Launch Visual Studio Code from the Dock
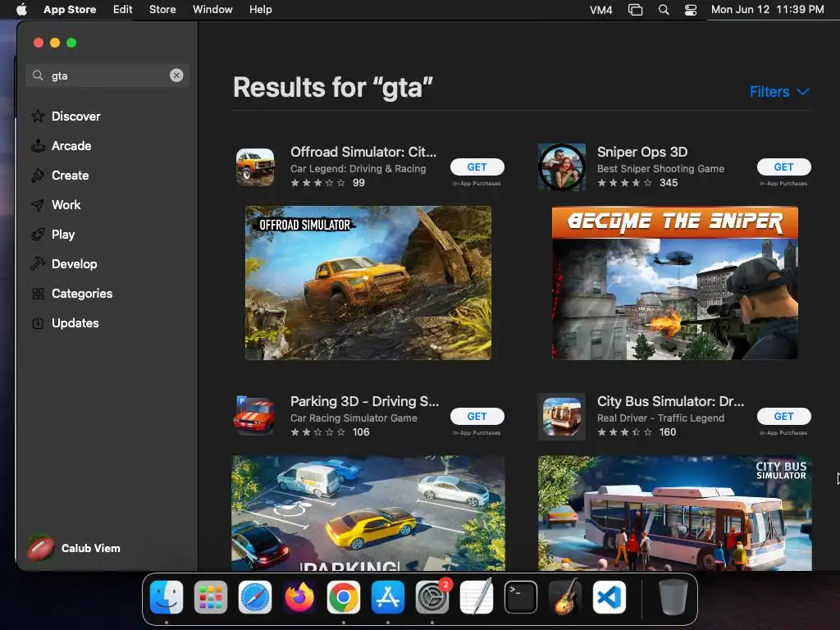The image size is (840, 630). point(609,597)
